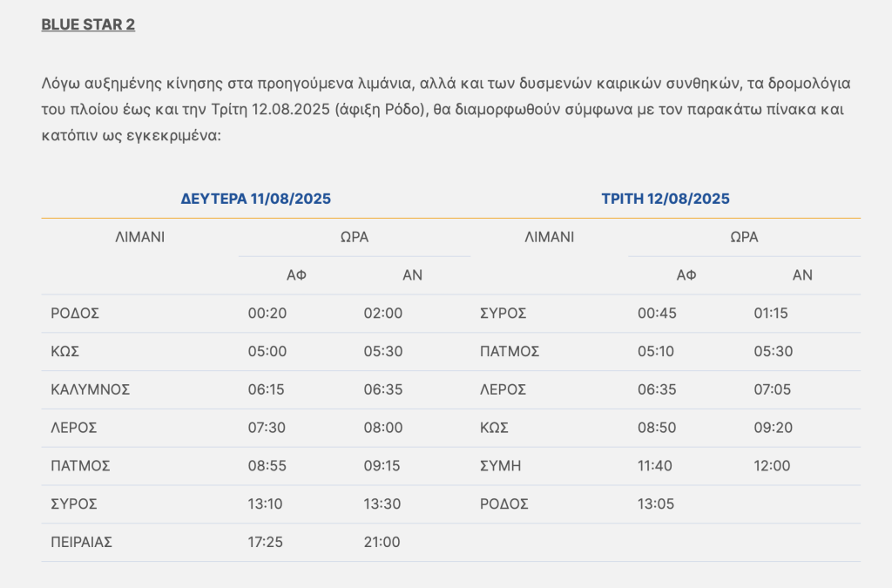Click the 07:30 time cell
Viewport: 892px width, 588px height.
click(267, 428)
